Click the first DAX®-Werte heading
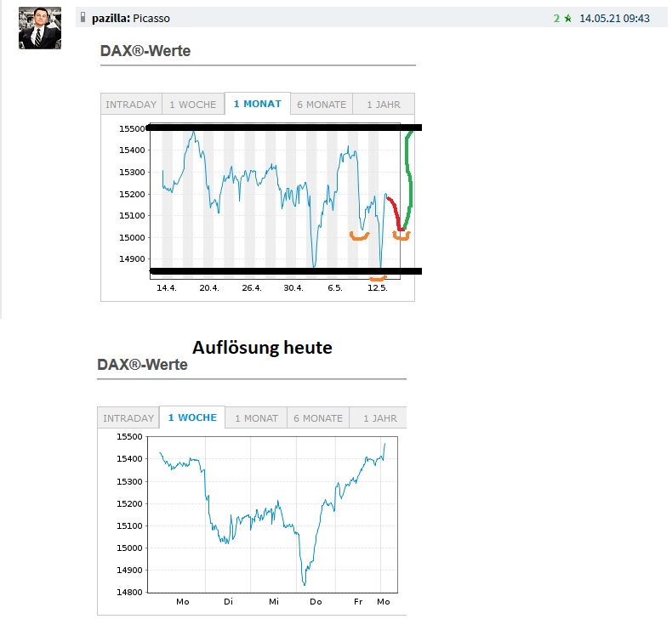The image size is (672, 636). coord(145,51)
